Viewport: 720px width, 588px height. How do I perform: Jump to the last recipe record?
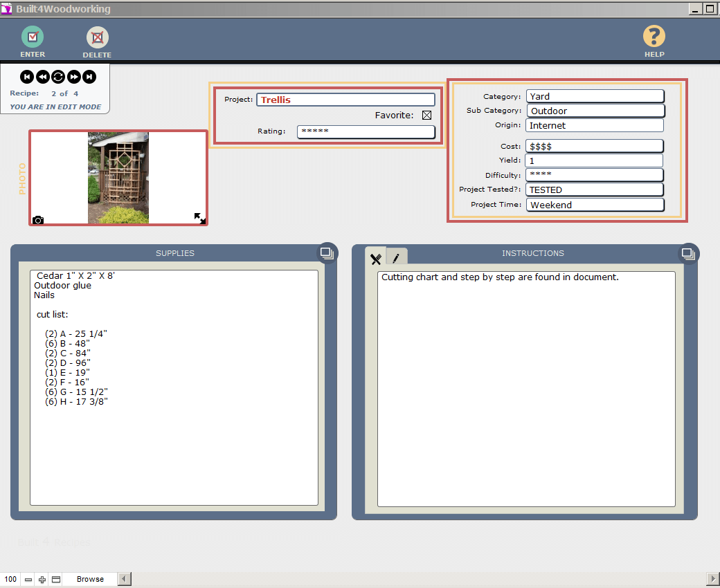point(89,77)
